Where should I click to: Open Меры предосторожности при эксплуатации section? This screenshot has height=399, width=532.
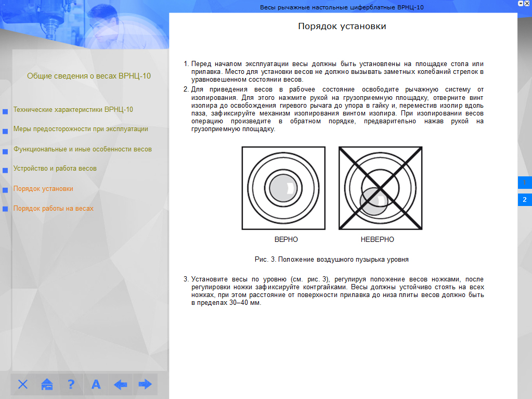[x=81, y=129]
